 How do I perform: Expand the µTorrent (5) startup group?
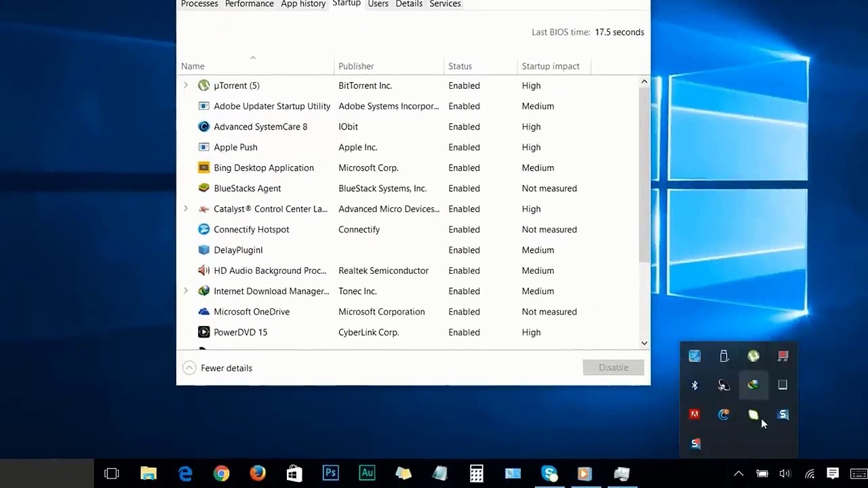tap(186, 85)
